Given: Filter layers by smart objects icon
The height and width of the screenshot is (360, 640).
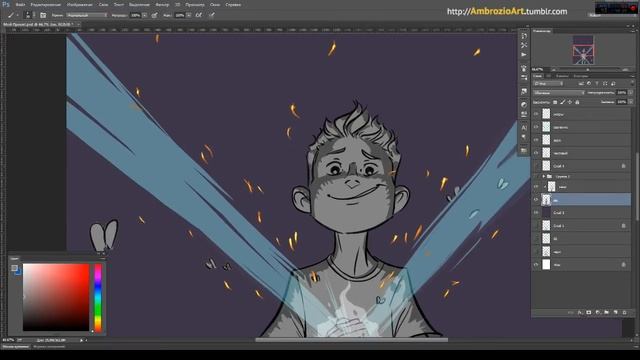Looking at the screenshot, I should [613, 84].
